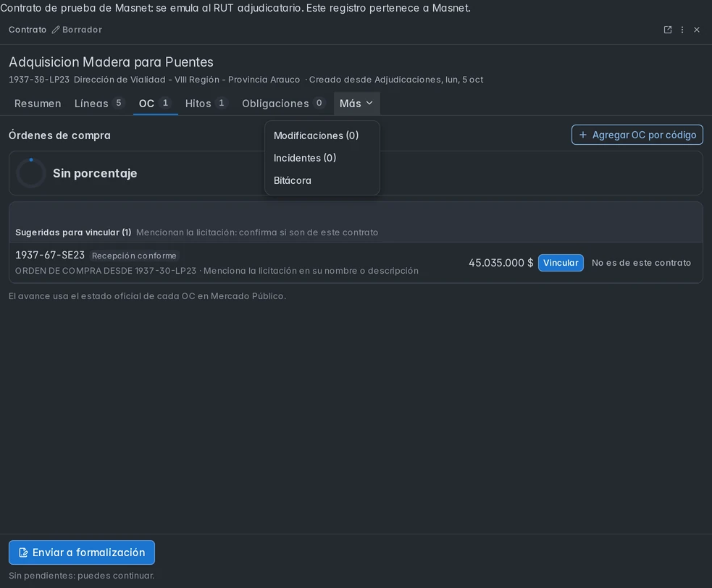Click purchase order code 1937-67-SE23

pos(50,255)
